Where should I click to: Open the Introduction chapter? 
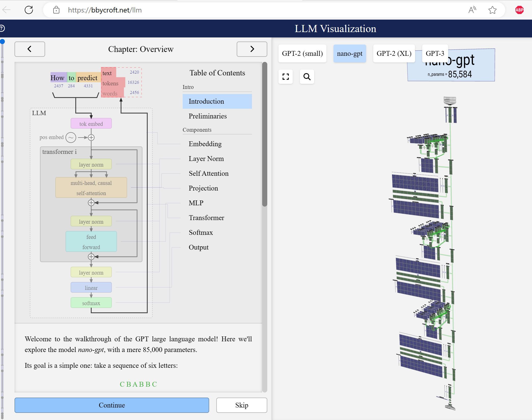(x=217, y=101)
